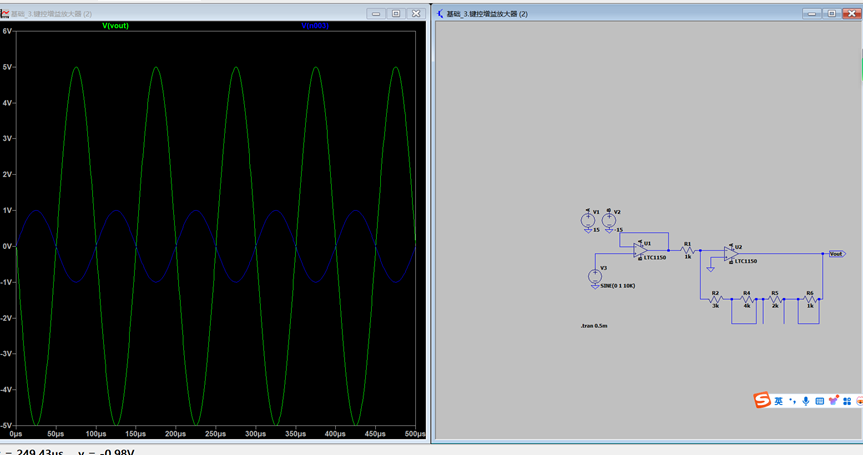
Task: Click the SINE(0 1 10K) source value text
Action: (x=618, y=286)
